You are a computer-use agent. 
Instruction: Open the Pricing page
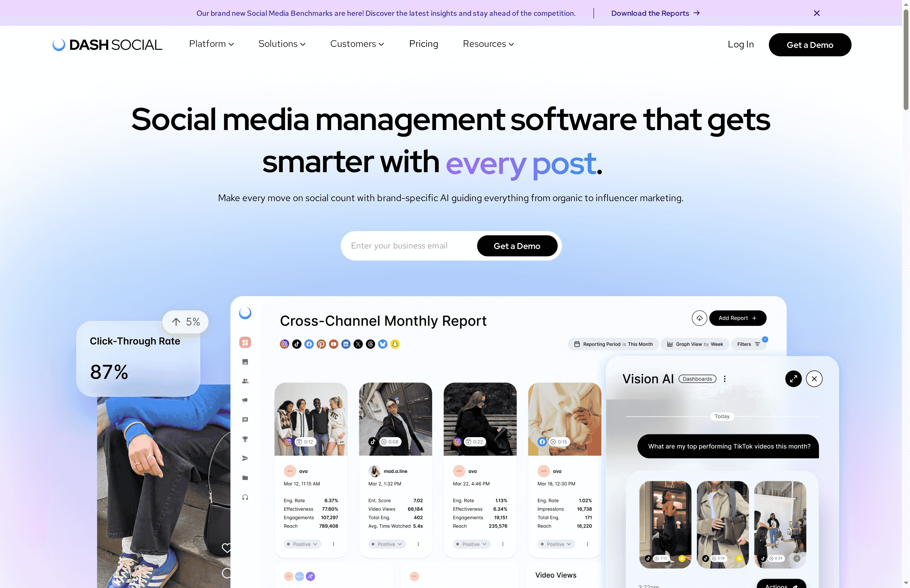coord(423,44)
